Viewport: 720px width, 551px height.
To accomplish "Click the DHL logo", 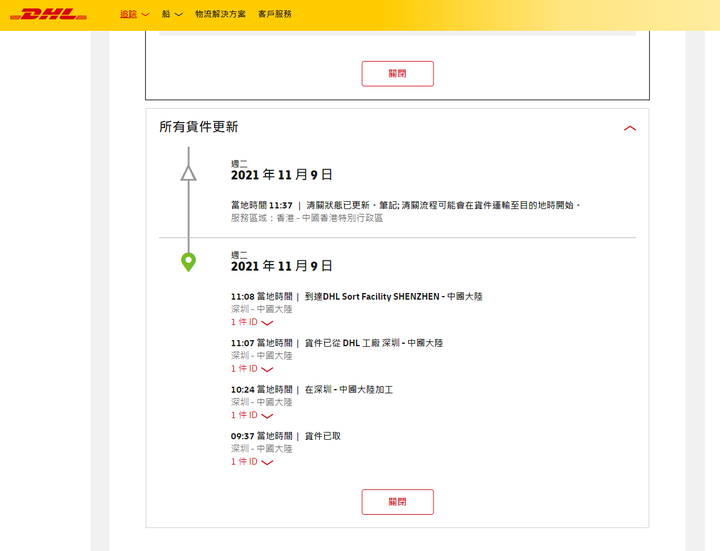I will 48,14.
